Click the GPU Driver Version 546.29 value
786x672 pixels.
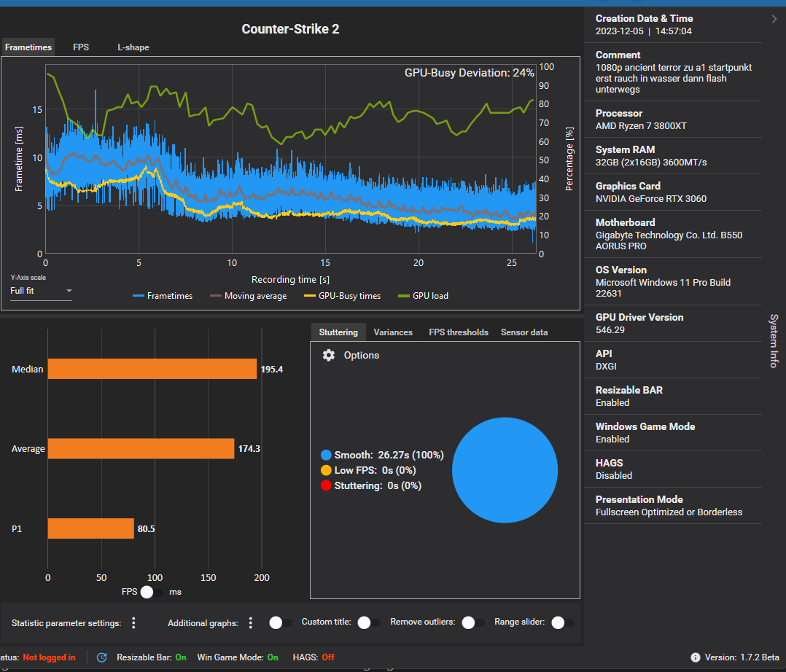pos(610,329)
